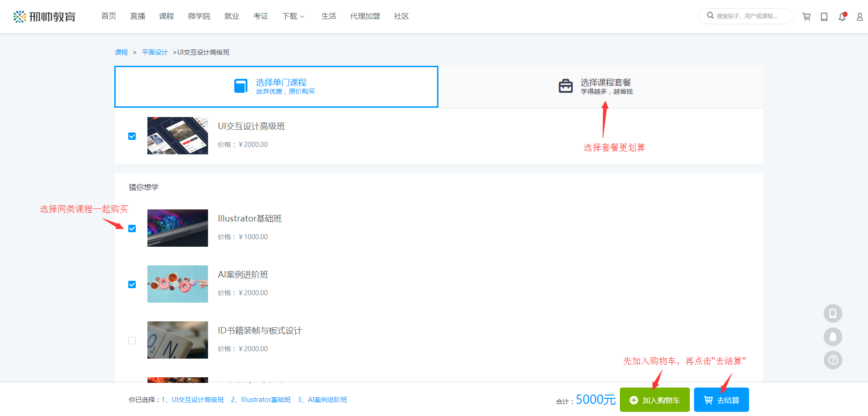Image resolution: width=868 pixels, height=416 pixels.
Task: Click the 邢帅教育 logo
Action: click(x=45, y=17)
